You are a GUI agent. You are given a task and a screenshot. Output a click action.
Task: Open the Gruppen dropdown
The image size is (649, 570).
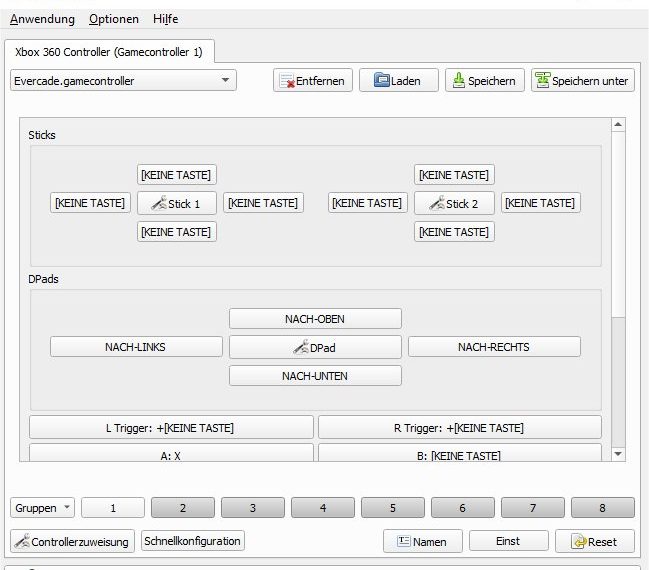tap(42, 508)
